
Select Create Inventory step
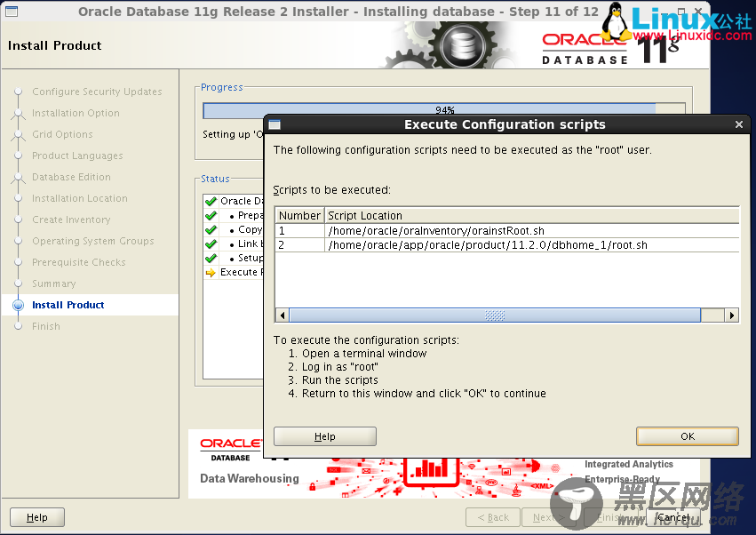[x=71, y=220]
